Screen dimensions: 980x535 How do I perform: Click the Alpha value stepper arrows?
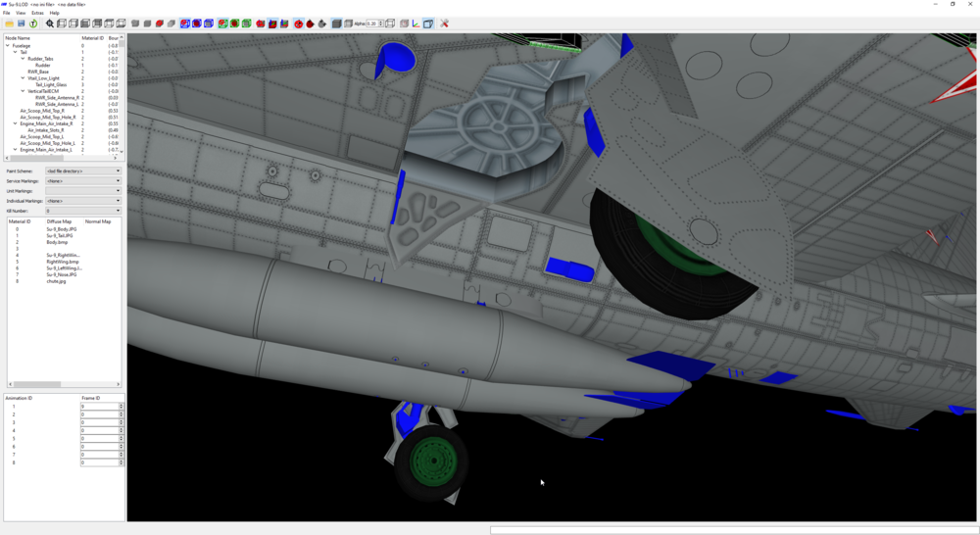(380, 24)
